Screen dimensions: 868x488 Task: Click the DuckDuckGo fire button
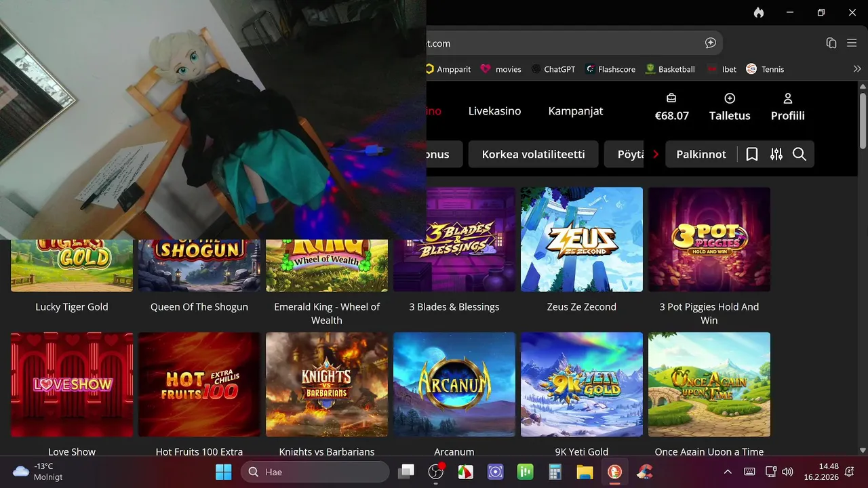click(x=759, y=13)
